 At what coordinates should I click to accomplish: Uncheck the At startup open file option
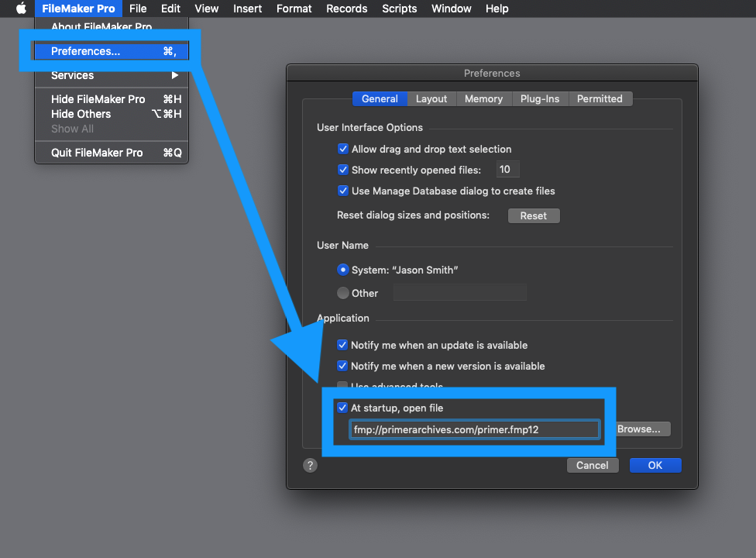pyautogui.click(x=342, y=407)
